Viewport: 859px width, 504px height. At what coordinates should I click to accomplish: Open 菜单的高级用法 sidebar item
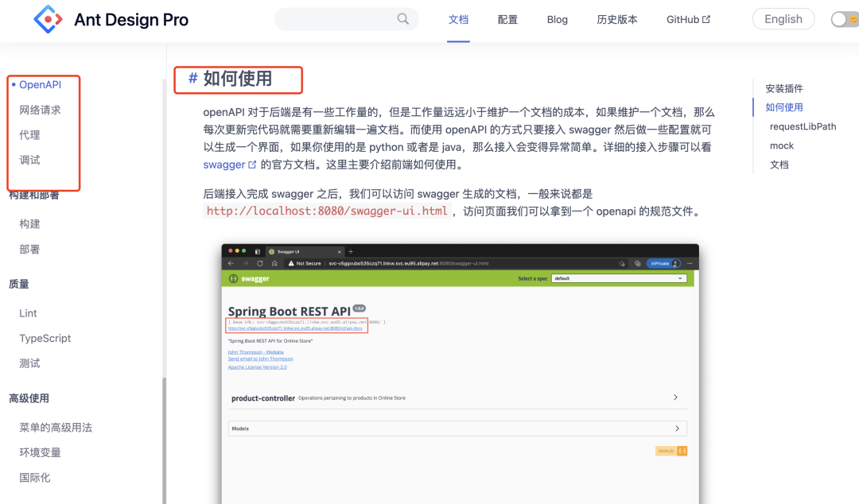(56, 428)
